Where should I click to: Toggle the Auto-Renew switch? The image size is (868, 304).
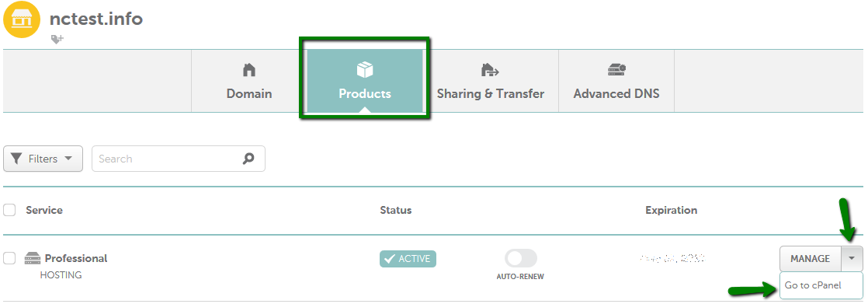(x=521, y=258)
